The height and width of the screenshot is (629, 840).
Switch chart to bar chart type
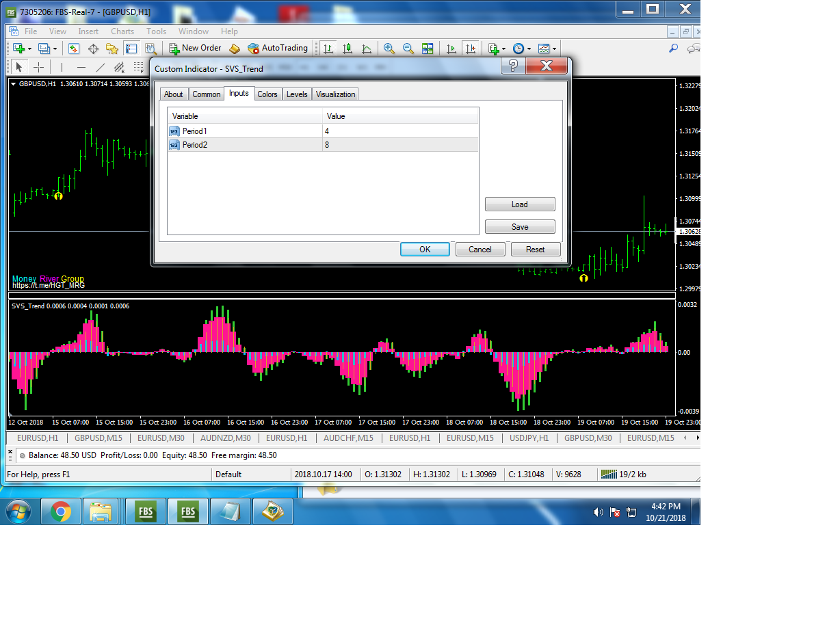coord(328,49)
